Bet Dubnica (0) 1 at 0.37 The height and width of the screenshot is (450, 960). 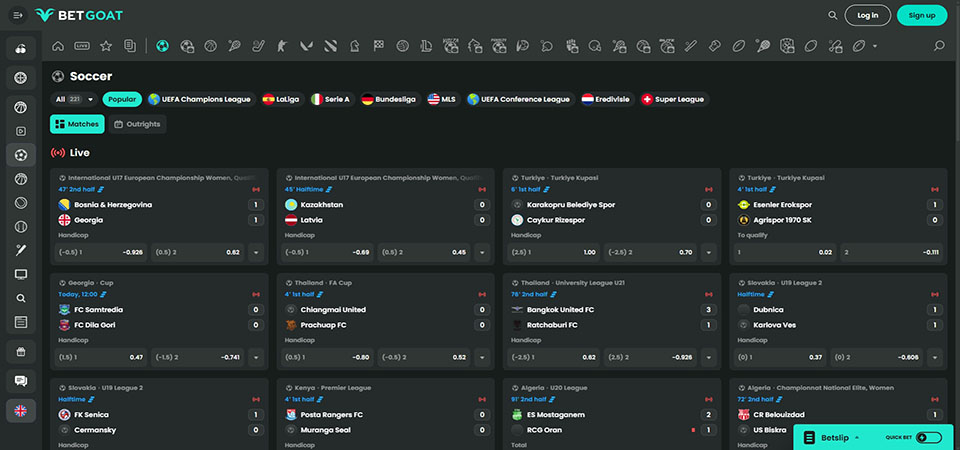780,357
